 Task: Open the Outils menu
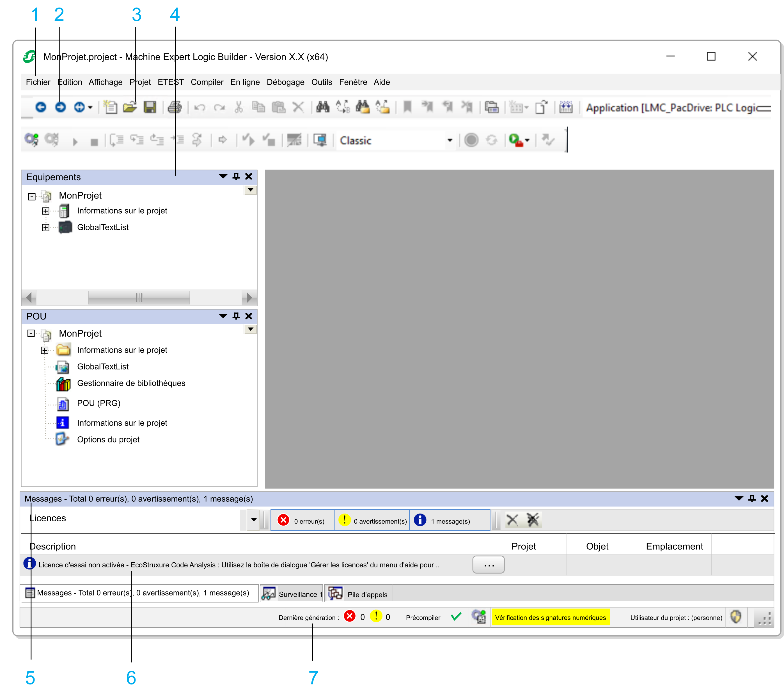pos(321,82)
